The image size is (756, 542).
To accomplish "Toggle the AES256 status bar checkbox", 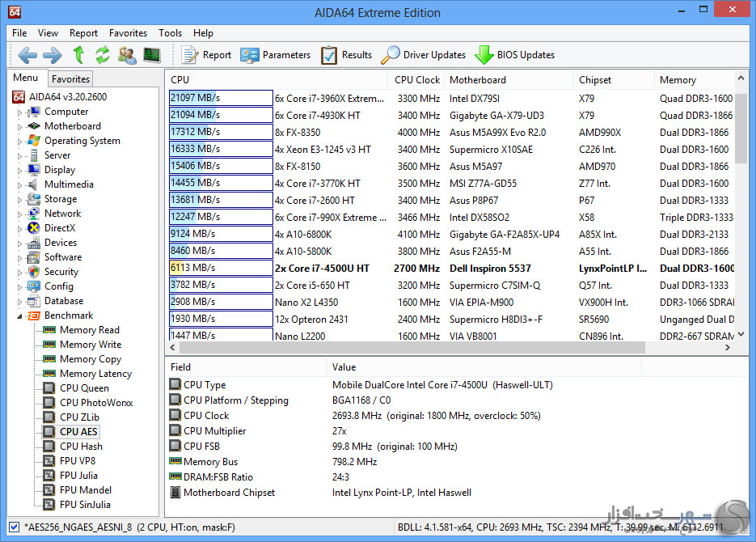I will 14,527.
